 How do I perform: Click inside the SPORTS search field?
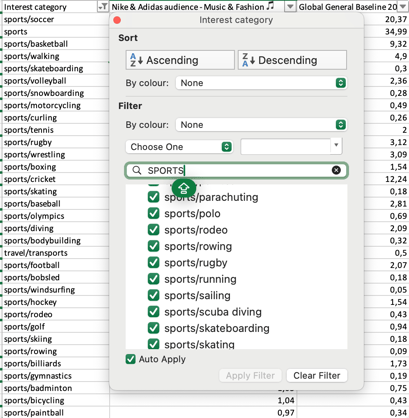tap(236, 170)
